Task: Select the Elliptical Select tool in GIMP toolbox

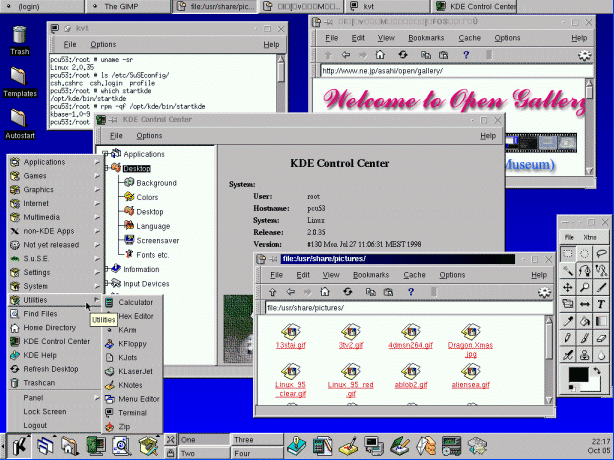Action: tap(584, 254)
